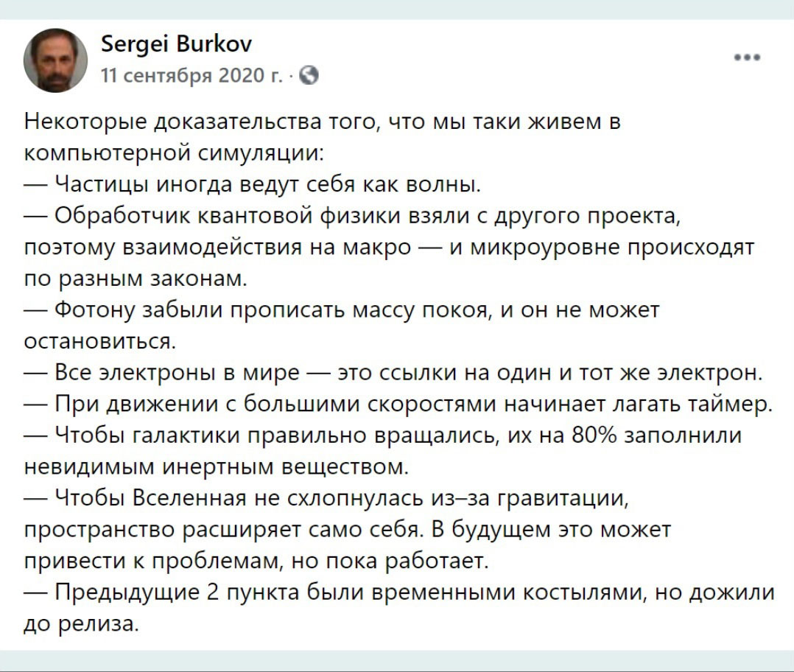The width and height of the screenshot is (794, 672).
Task: Click Sergei Burkov's profile picture
Action: [55, 60]
